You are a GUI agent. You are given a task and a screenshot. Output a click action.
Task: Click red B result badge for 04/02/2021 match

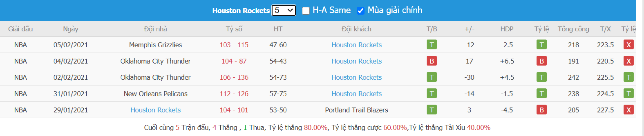[x=432, y=61]
